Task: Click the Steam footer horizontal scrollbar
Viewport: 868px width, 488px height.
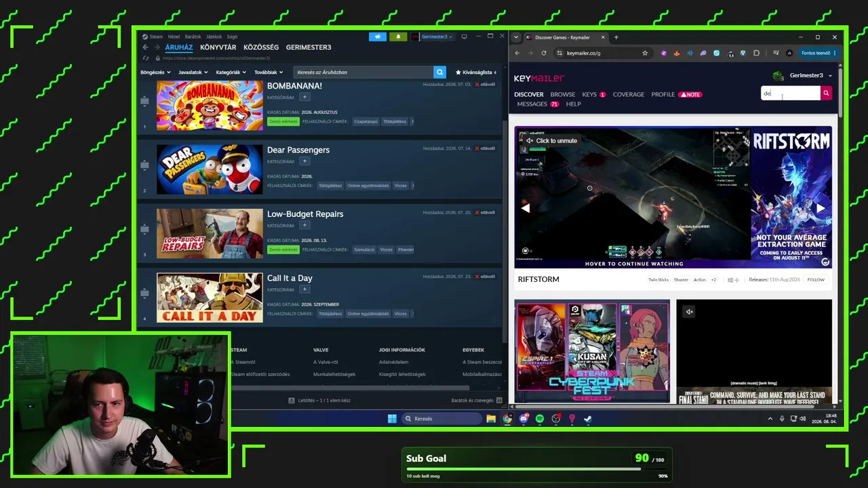Action: coord(349,388)
